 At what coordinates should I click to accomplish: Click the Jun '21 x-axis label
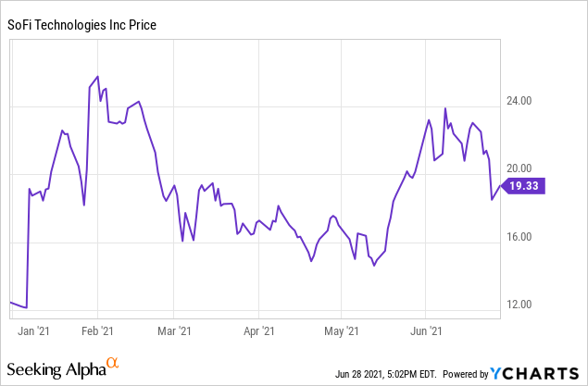click(425, 329)
